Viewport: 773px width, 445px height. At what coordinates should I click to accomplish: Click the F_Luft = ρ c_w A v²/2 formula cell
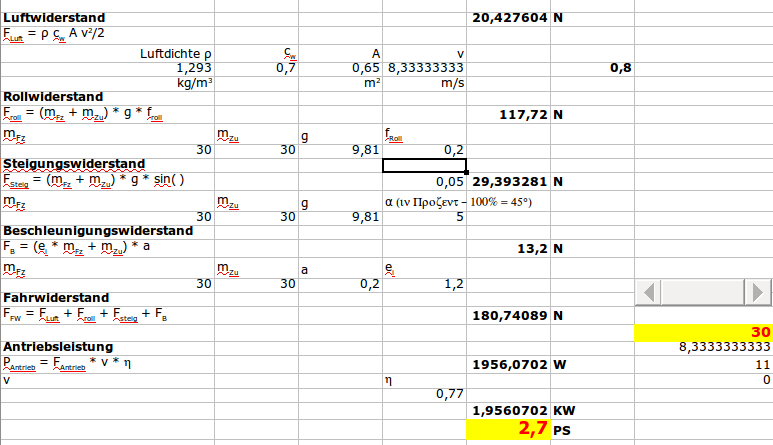click(107, 34)
